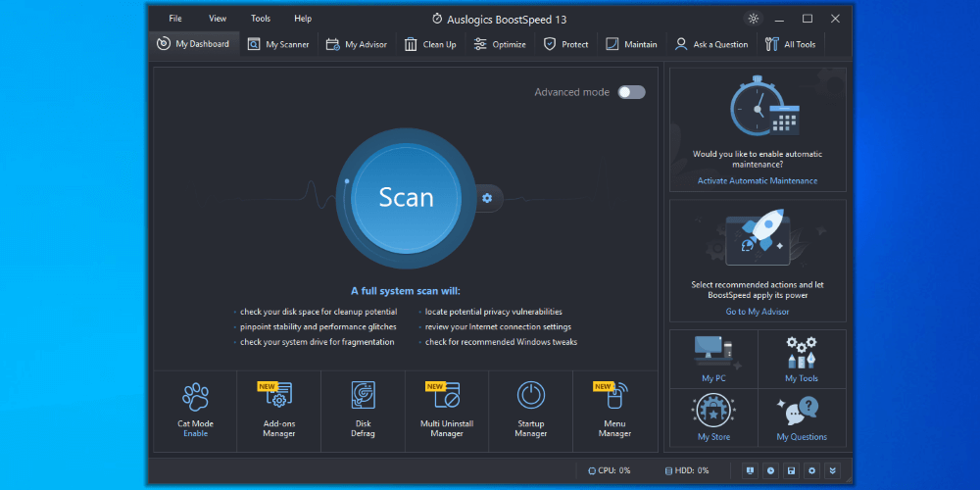Switch to My Dashboard tab
The image size is (980, 490).
coord(194,44)
